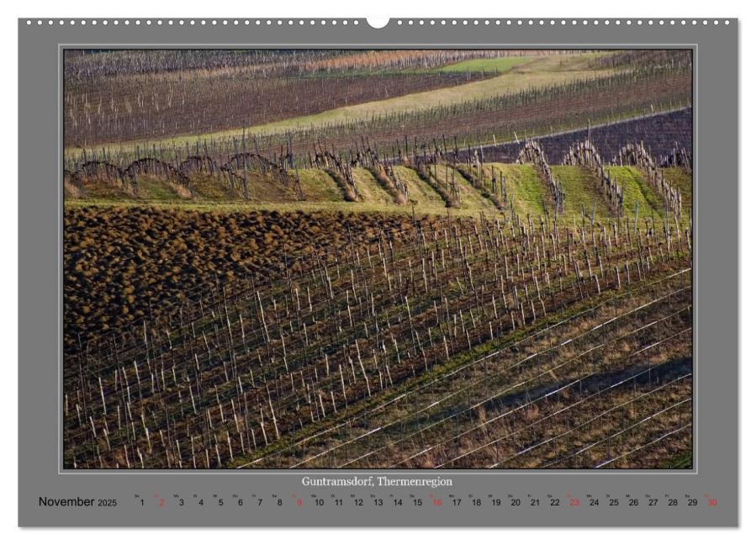Select red Sunday date 9

(299, 503)
